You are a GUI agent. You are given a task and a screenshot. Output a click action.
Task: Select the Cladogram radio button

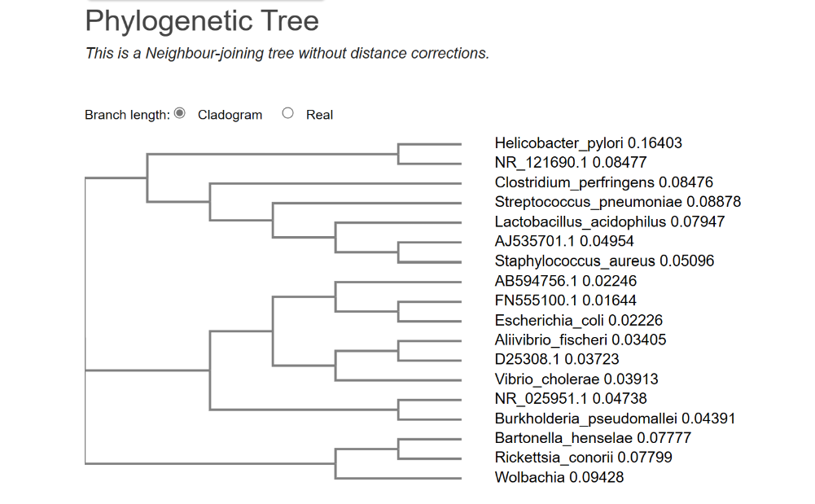tap(179, 114)
